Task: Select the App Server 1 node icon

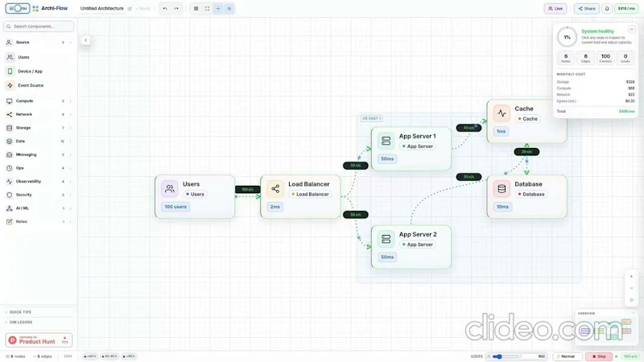Action: click(386, 141)
